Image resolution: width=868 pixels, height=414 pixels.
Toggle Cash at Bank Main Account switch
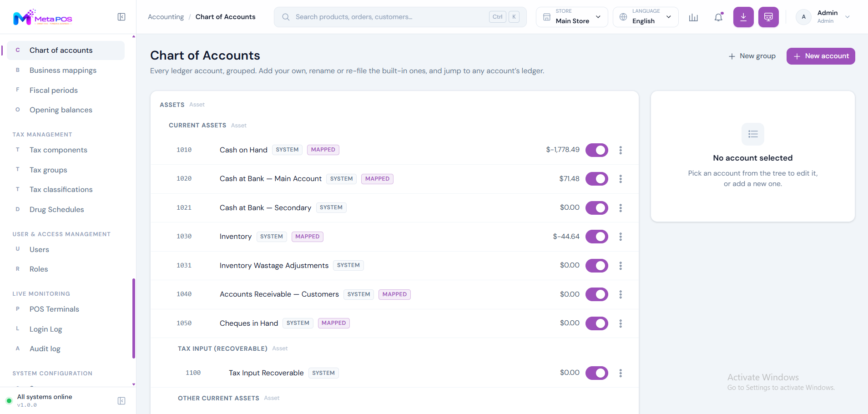(x=597, y=179)
